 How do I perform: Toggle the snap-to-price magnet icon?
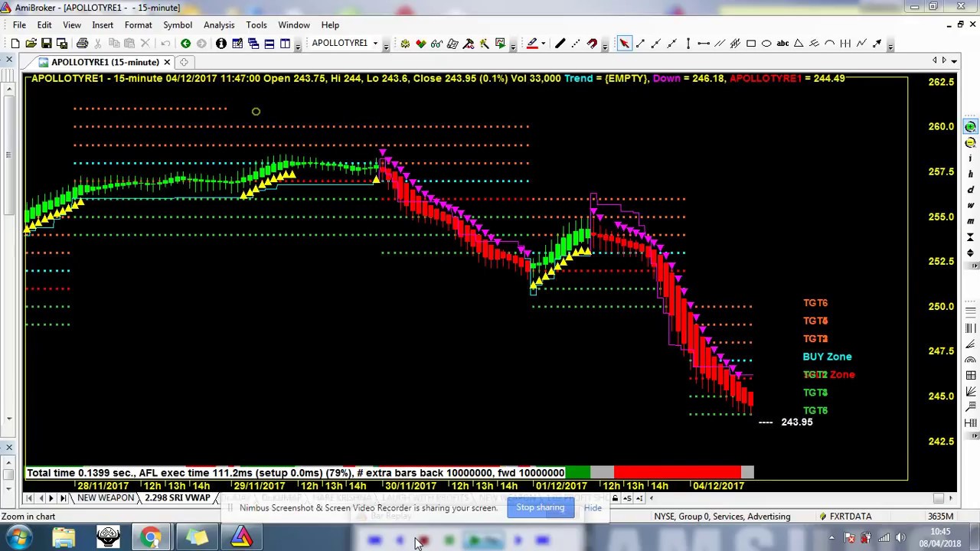592,44
